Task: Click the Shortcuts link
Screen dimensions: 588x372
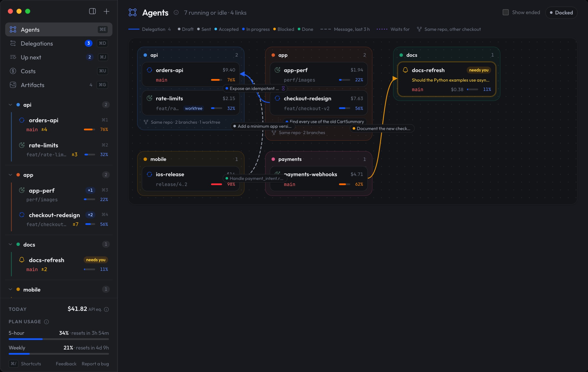Action: [x=31, y=364]
